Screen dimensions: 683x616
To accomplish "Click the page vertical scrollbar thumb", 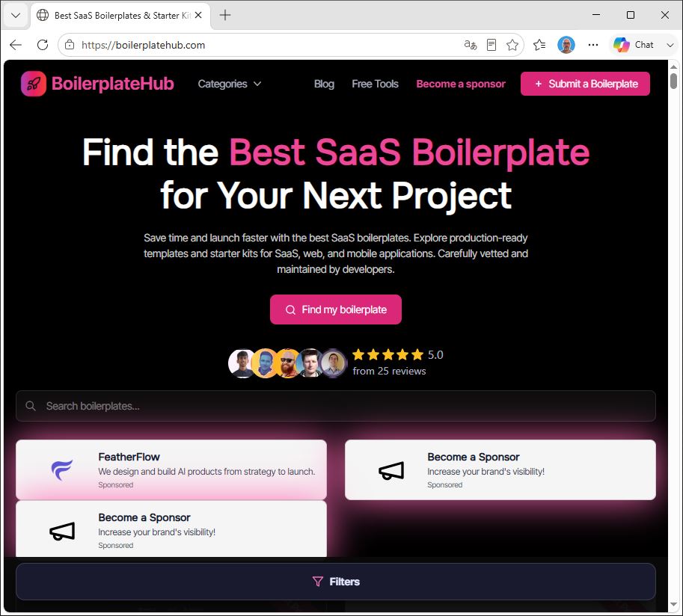I will pos(673,81).
